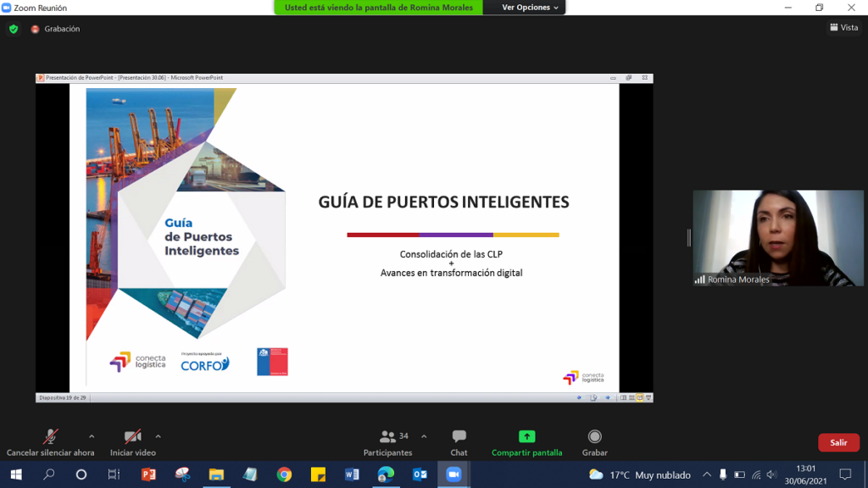Click the green encryption shield icon
The image size is (868, 488).
[13, 29]
